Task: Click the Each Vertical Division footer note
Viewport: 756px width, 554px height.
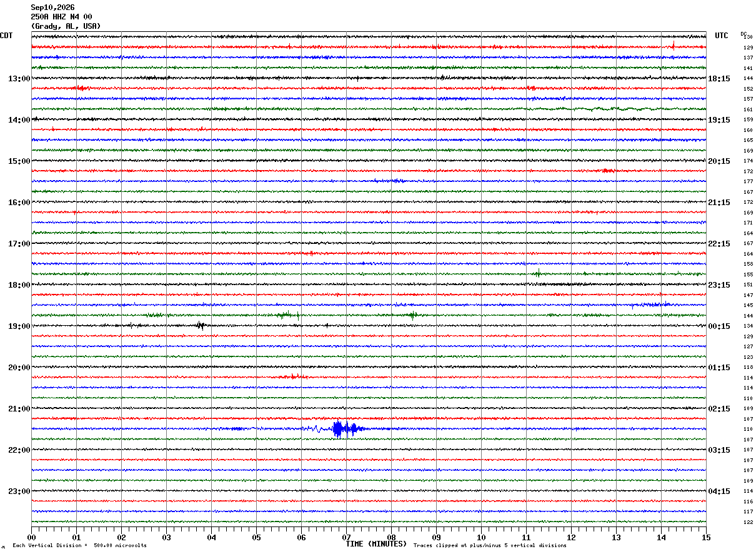Action: click(x=79, y=545)
